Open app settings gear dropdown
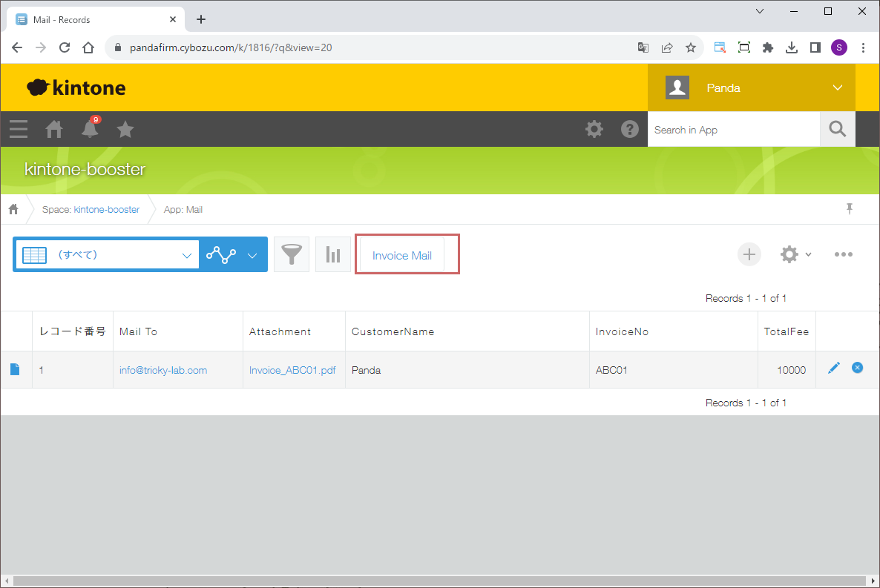This screenshot has width=880, height=588. 795,254
